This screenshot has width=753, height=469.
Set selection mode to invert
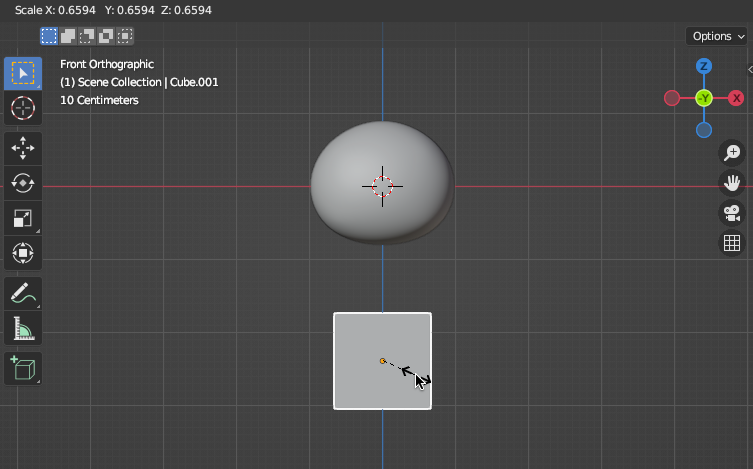click(106, 36)
